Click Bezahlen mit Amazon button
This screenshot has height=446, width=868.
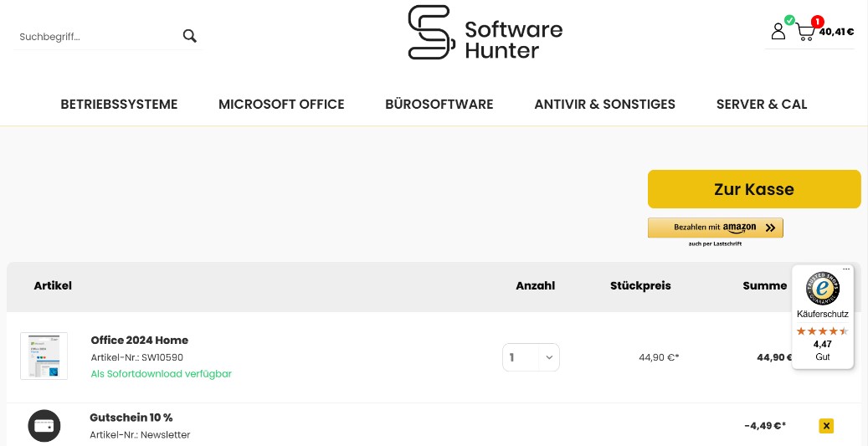click(x=715, y=228)
